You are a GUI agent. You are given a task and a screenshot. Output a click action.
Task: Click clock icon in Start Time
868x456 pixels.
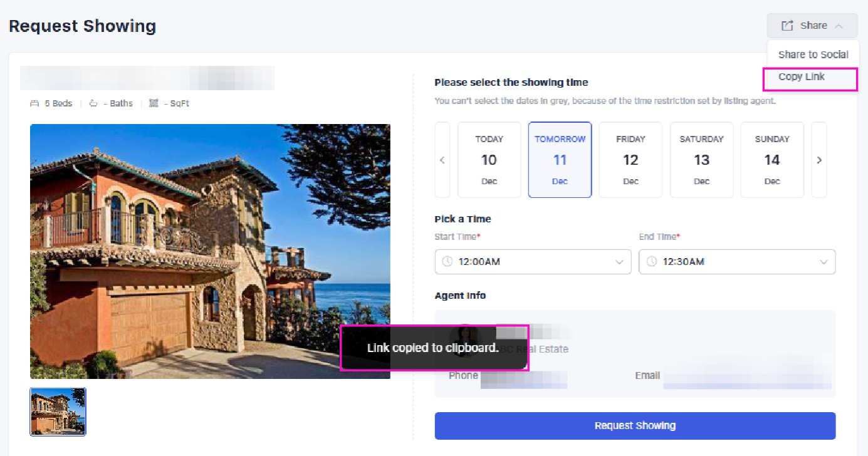point(447,262)
